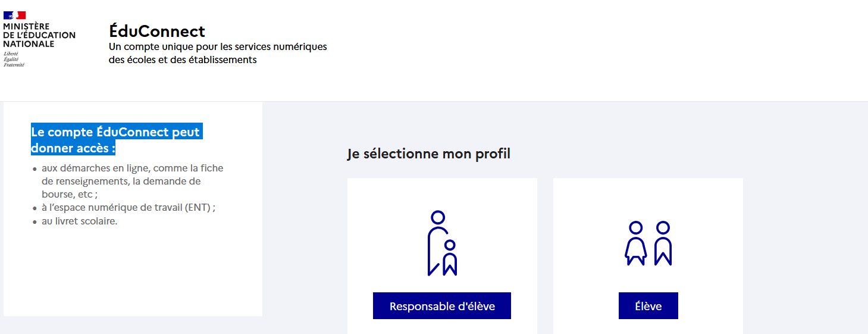
Task: Click the "Je sélectionne mon profil" heading
Action: (x=429, y=154)
